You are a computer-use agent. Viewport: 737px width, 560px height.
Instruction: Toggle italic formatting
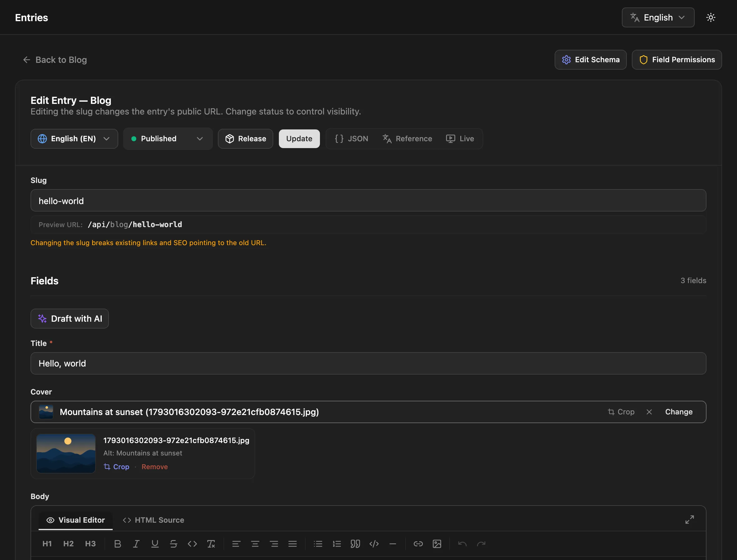tap(136, 544)
